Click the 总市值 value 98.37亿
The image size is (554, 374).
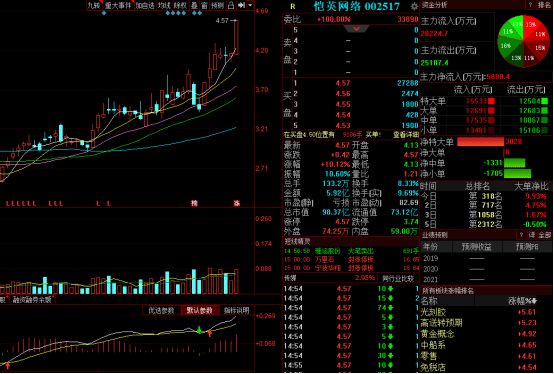tap(336, 212)
